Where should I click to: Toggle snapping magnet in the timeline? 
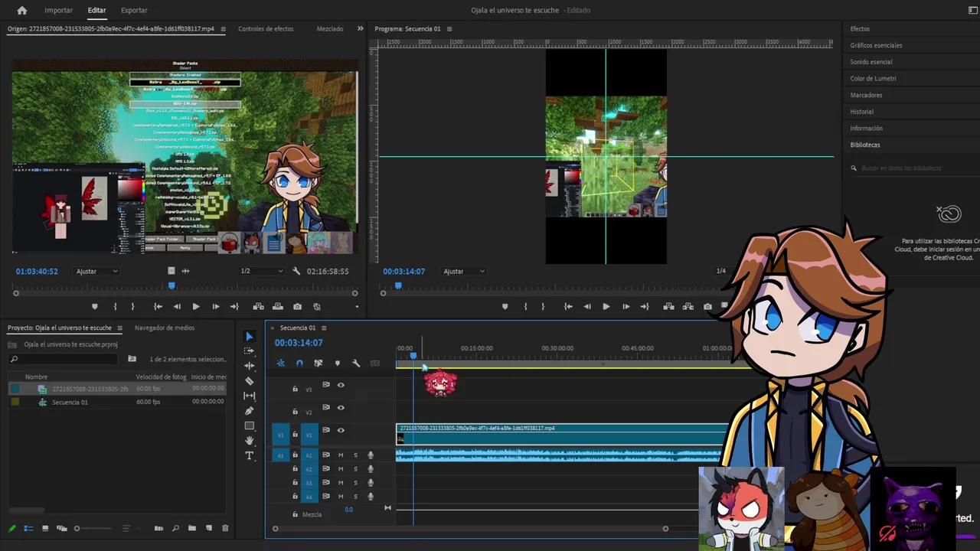(x=299, y=364)
